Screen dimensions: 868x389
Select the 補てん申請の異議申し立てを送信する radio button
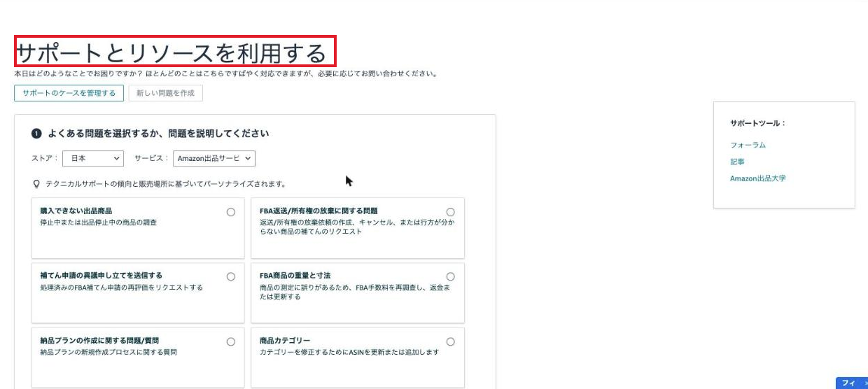coord(231,277)
